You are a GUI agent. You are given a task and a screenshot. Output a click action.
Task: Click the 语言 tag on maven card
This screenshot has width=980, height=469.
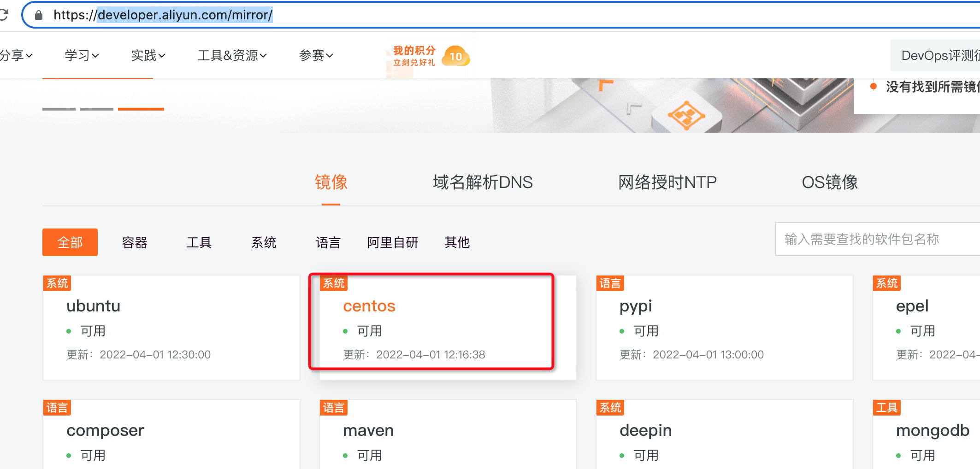click(x=334, y=407)
